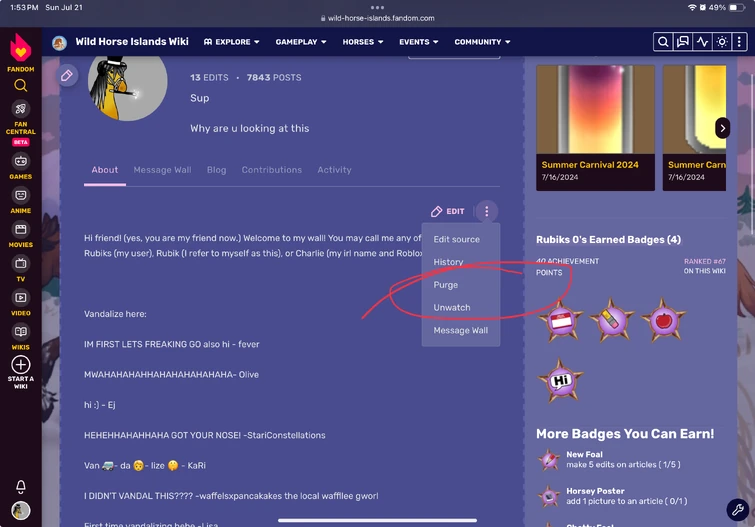Open Fan Central beta rocket icon
This screenshot has height=527, width=755.
pos(20,109)
